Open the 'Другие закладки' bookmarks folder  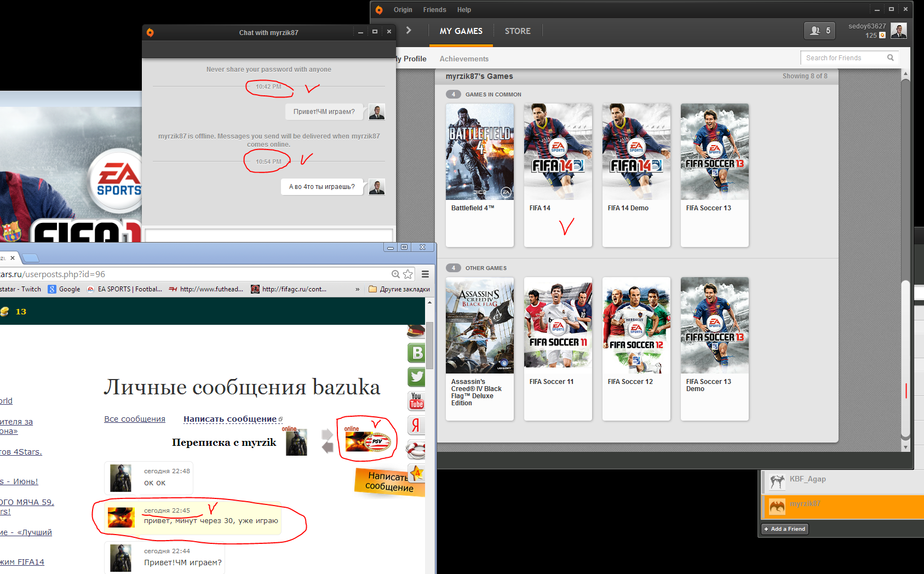399,289
